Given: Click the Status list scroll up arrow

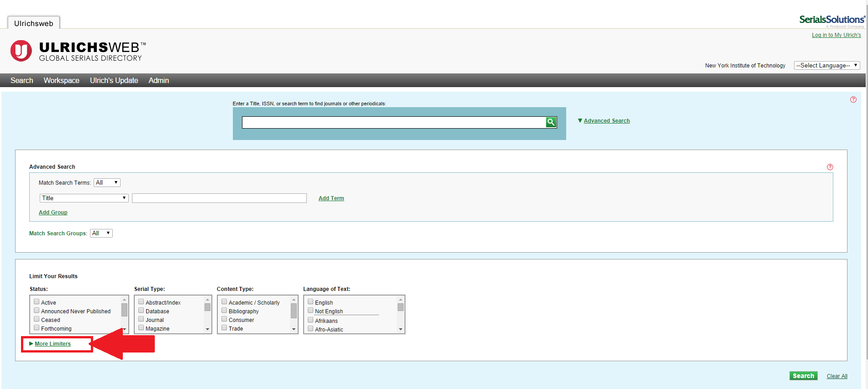Looking at the screenshot, I should point(124,300).
